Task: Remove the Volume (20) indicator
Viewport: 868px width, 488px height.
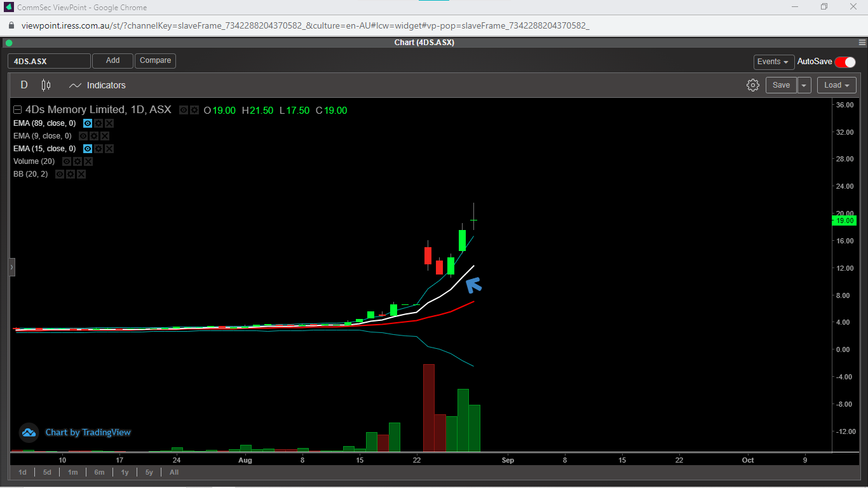Action: pos(88,161)
